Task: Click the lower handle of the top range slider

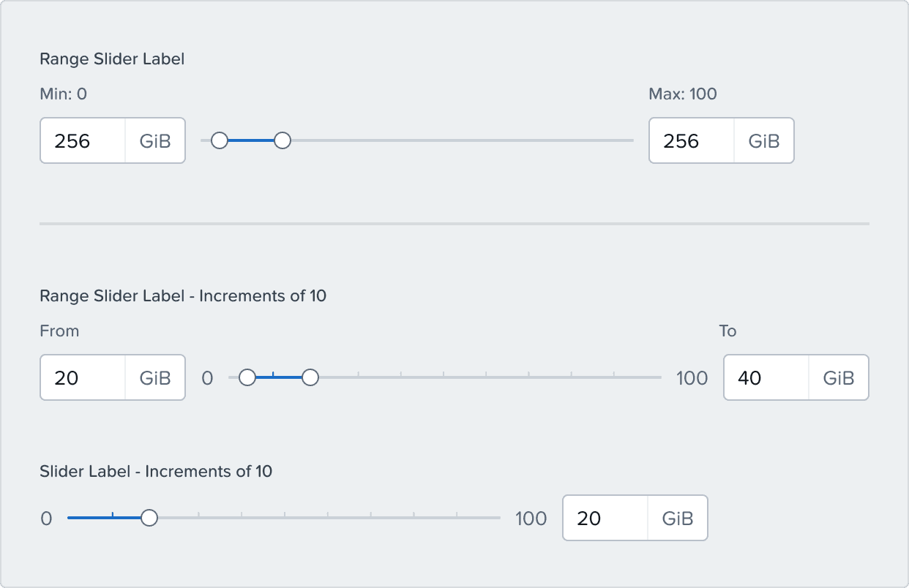Action: (220, 140)
